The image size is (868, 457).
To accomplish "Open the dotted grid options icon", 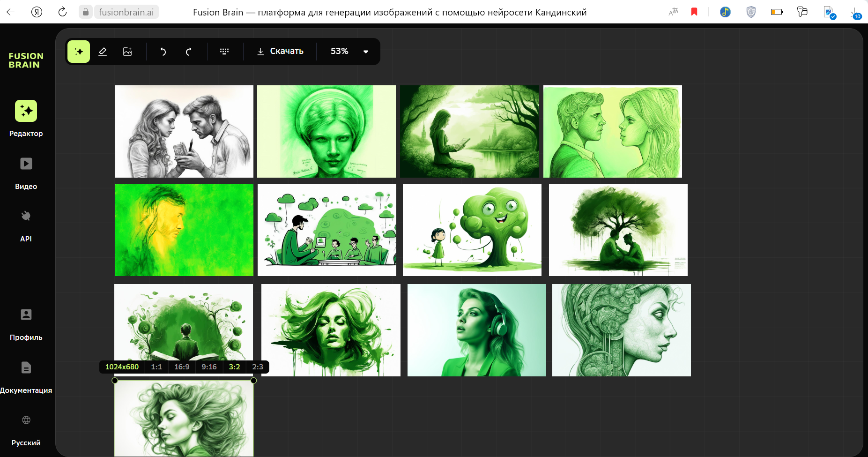I will click(224, 52).
